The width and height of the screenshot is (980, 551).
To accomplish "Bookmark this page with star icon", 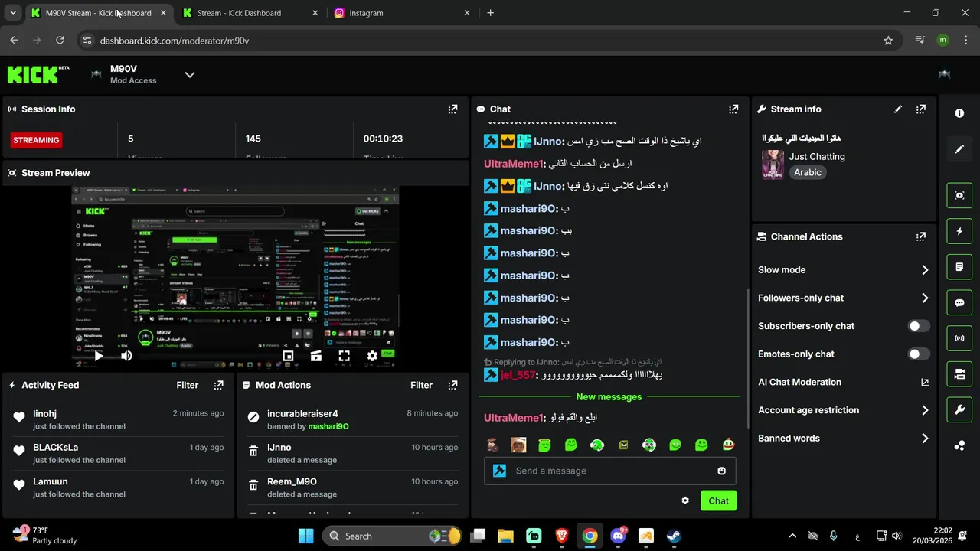I will point(888,41).
